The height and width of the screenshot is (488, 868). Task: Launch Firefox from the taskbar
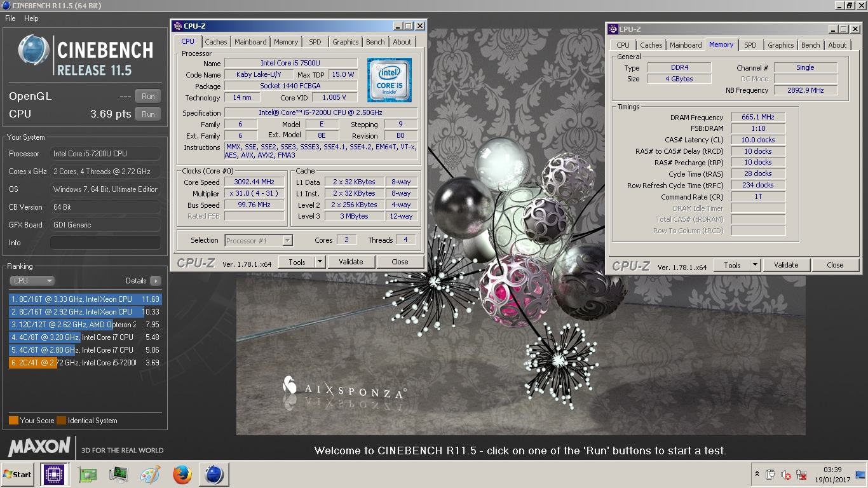point(182,475)
